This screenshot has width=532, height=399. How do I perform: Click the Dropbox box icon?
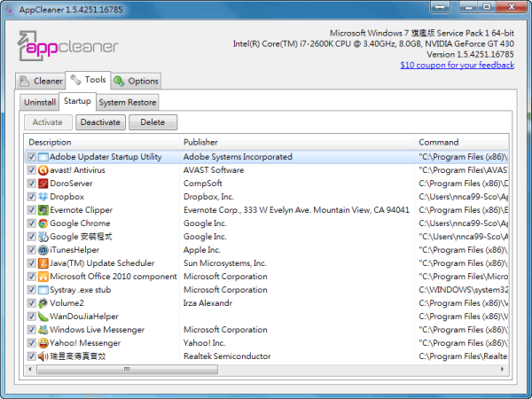point(43,197)
